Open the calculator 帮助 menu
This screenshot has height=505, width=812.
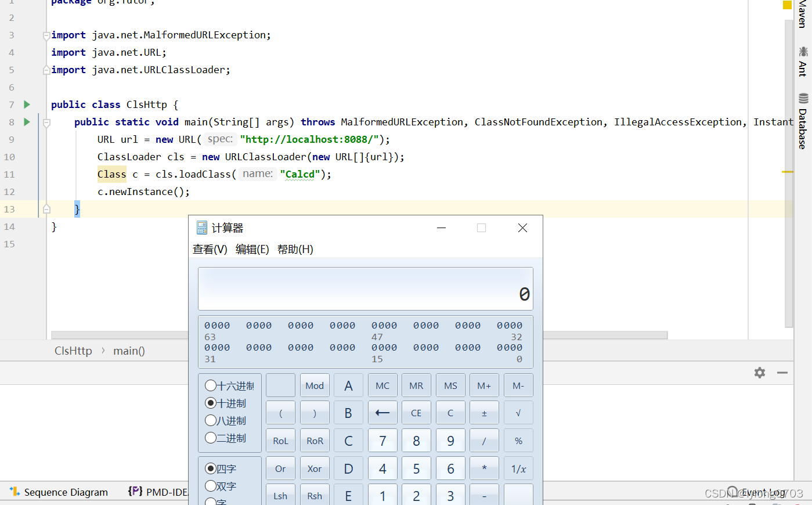tap(296, 249)
